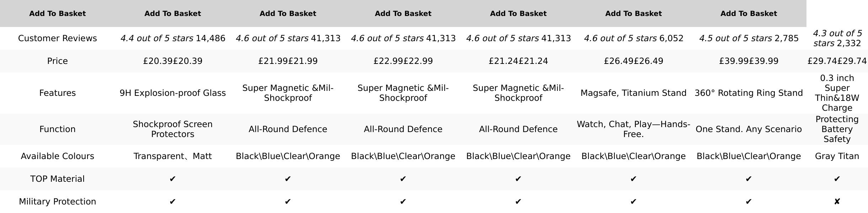Click TOP Material checkmark under Transparent Matt column
Viewport: 868px width, 213px height.
click(x=172, y=179)
